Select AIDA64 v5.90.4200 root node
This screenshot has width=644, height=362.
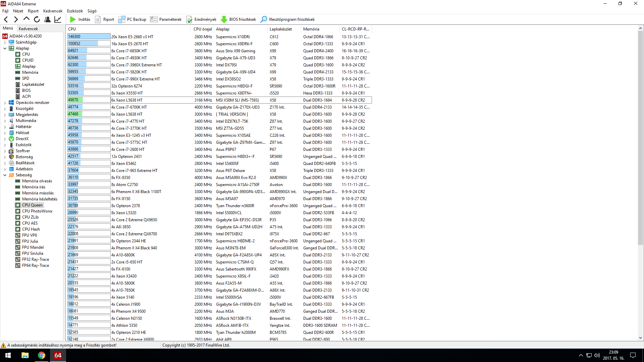[x=25, y=36]
